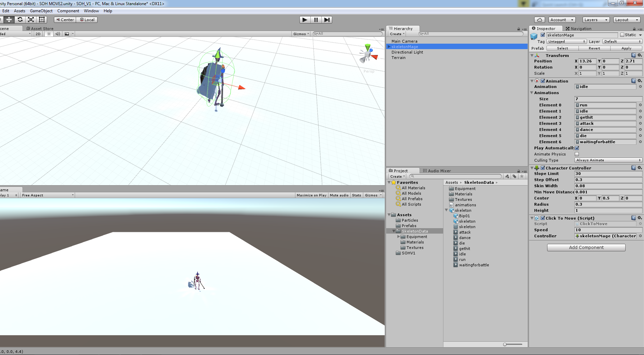Open Click To Move help icon
Screen dimensions: 644x355
click(633, 218)
